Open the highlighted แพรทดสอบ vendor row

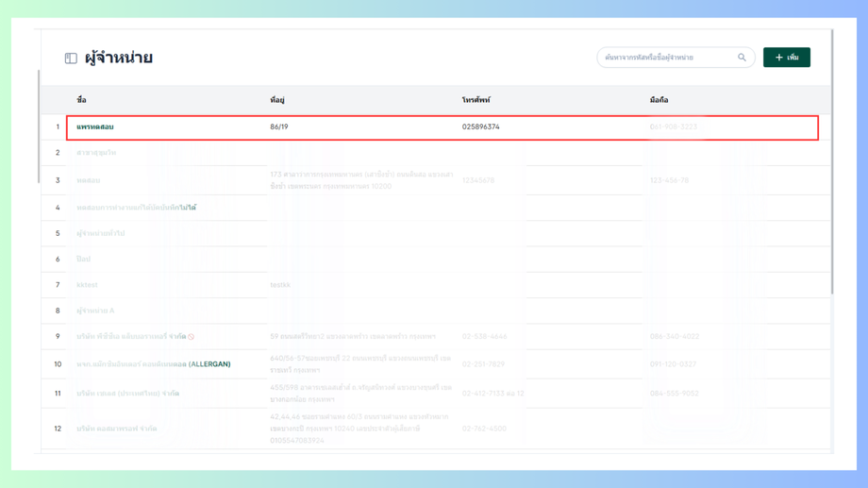point(442,127)
